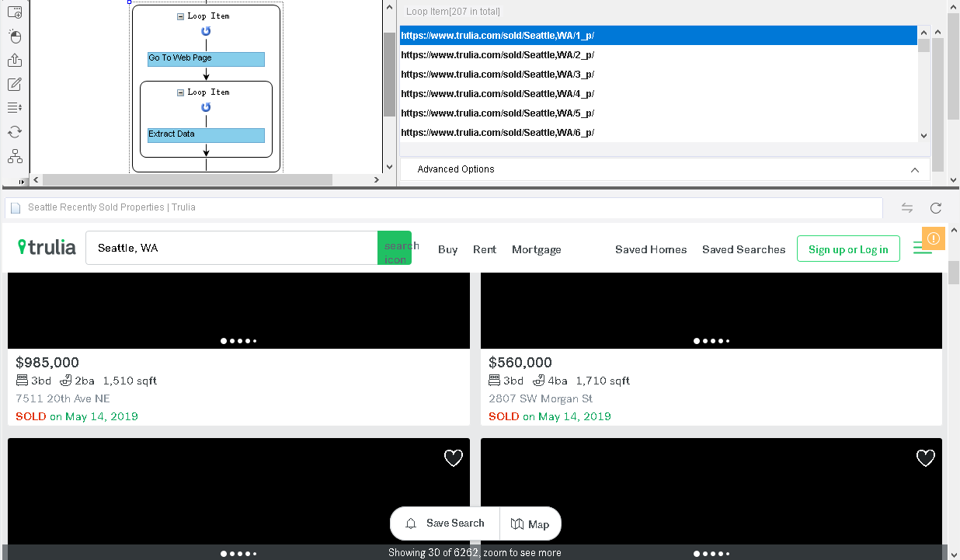Click the browser address bar field
This screenshot has width=960, height=560.
pos(444,207)
